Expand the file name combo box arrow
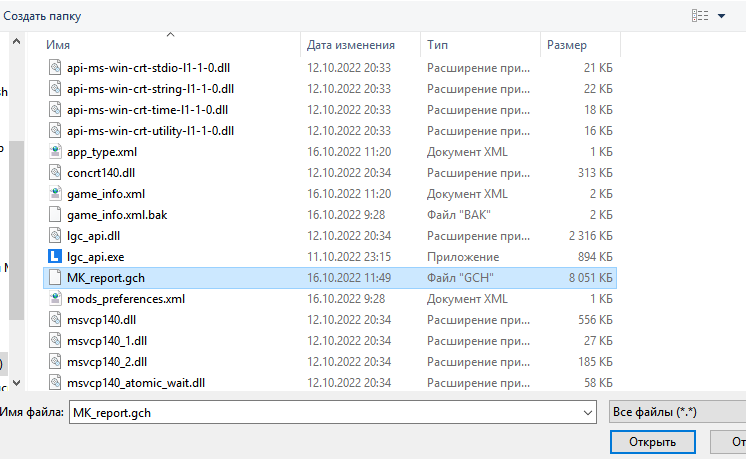The height and width of the screenshot is (459, 746). click(x=588, y=412)
